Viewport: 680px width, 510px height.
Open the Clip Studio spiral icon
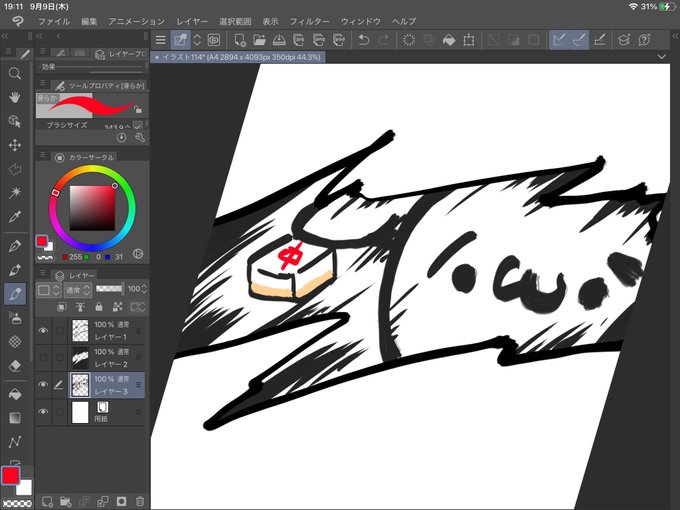(x=214, y=40)
